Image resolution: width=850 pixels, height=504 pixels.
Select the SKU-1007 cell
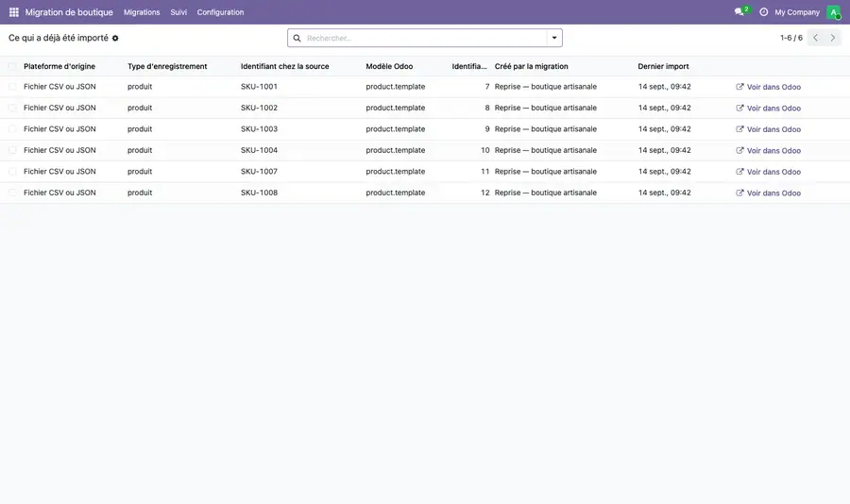259,171
